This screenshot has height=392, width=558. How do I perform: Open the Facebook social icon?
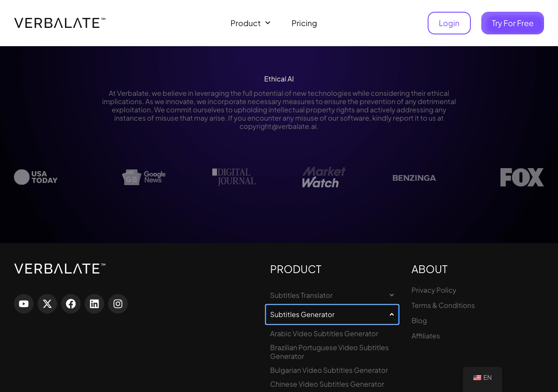click(x=71, y=304)
